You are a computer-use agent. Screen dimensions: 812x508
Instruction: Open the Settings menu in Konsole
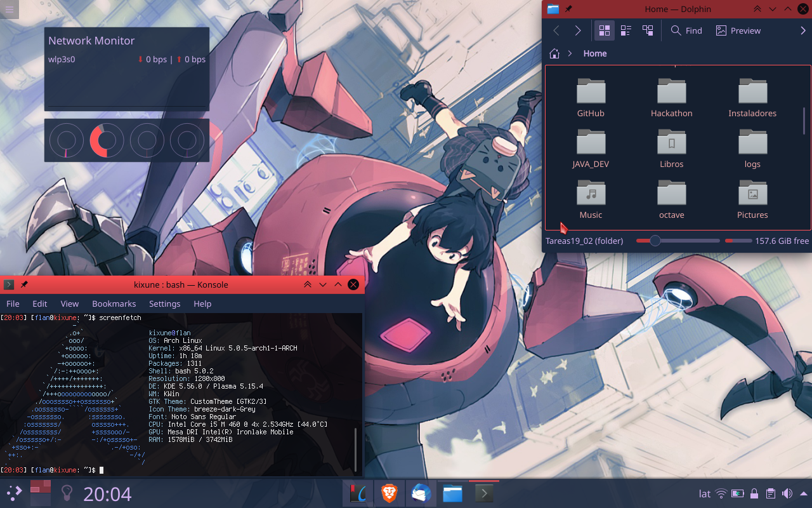point(164,304)
